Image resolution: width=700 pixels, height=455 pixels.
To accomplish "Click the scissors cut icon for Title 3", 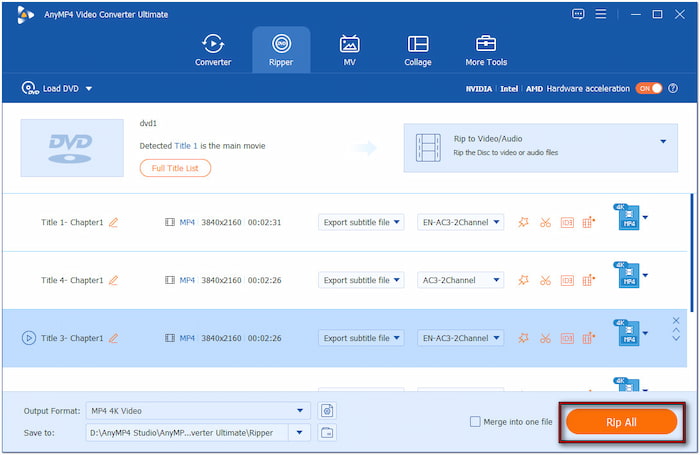I will coord(545,338).
